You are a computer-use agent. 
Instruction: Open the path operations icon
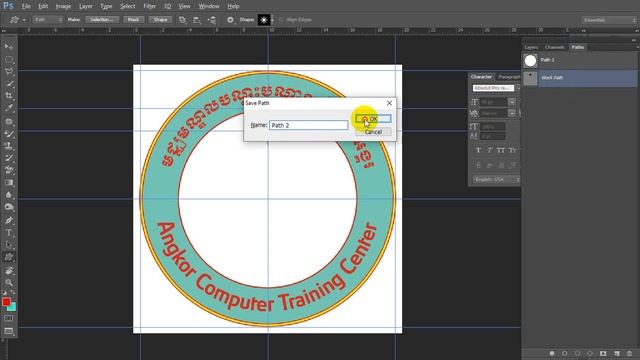tap(182, 20)
